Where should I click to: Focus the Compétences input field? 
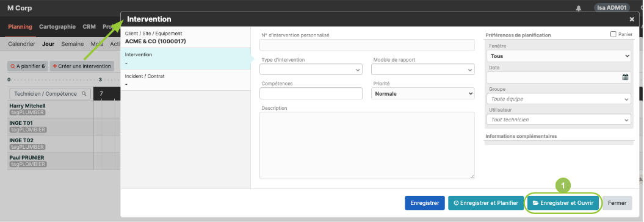(311, 93)
